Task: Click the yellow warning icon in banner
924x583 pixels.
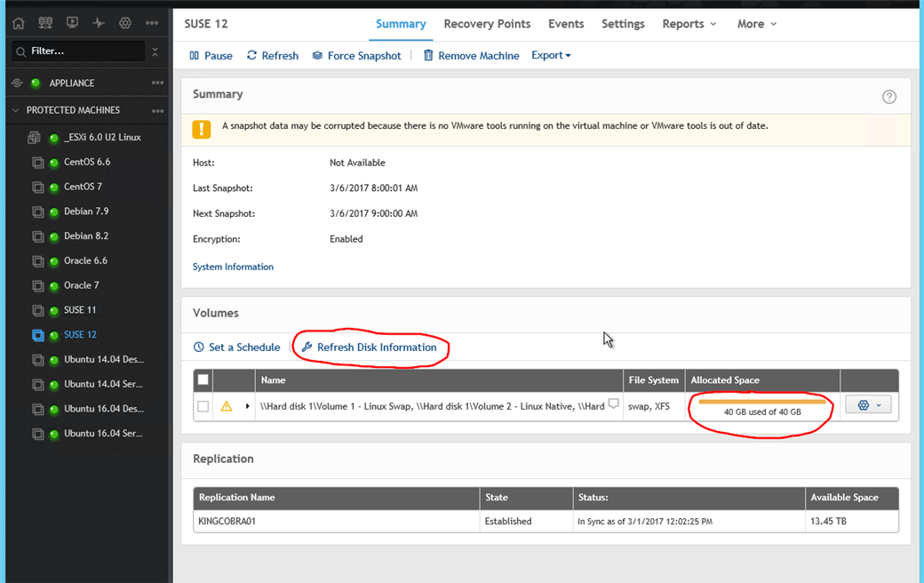Action: [x=202, y=129]
